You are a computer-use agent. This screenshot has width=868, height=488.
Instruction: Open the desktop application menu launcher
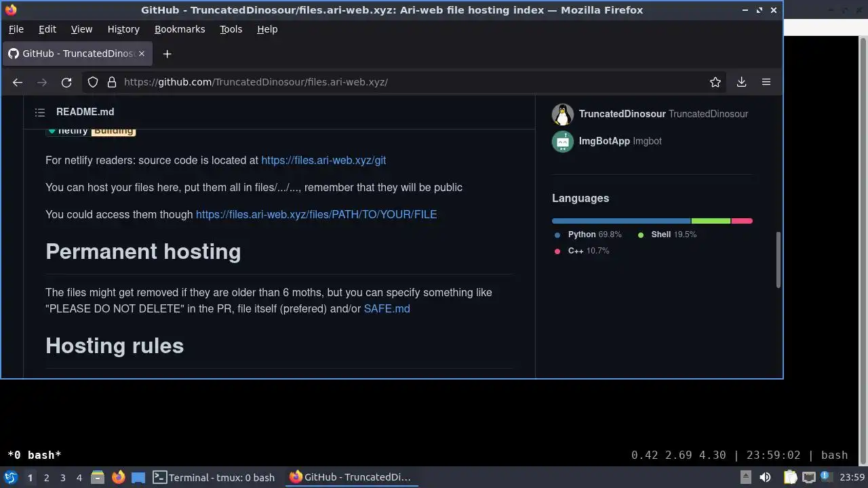click(11, 477)
